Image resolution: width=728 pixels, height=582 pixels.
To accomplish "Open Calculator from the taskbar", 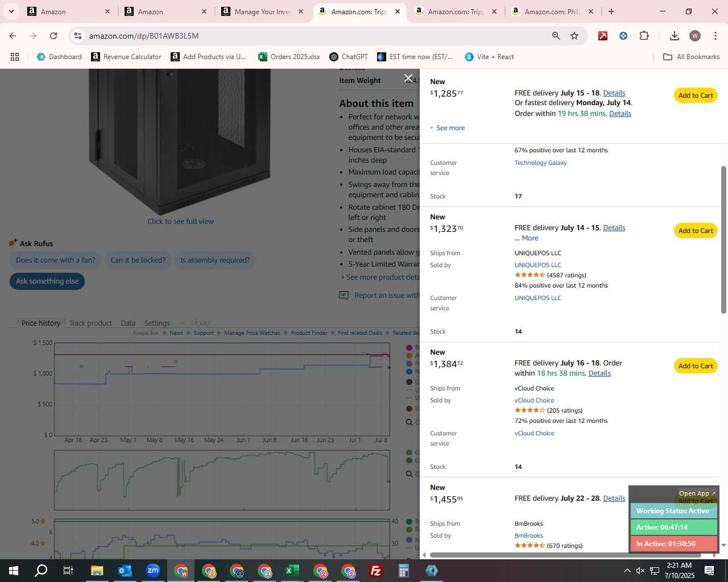I will pos(403,571).
